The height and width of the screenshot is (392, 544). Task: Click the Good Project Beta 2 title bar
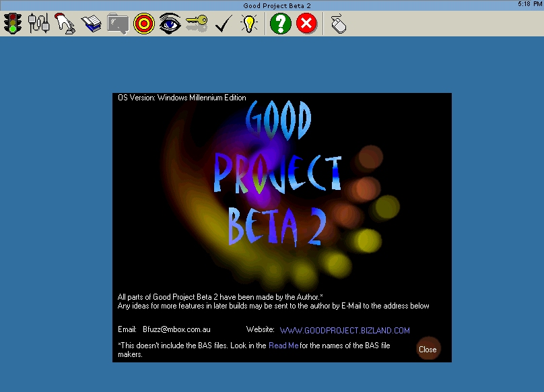pos(272,5)
